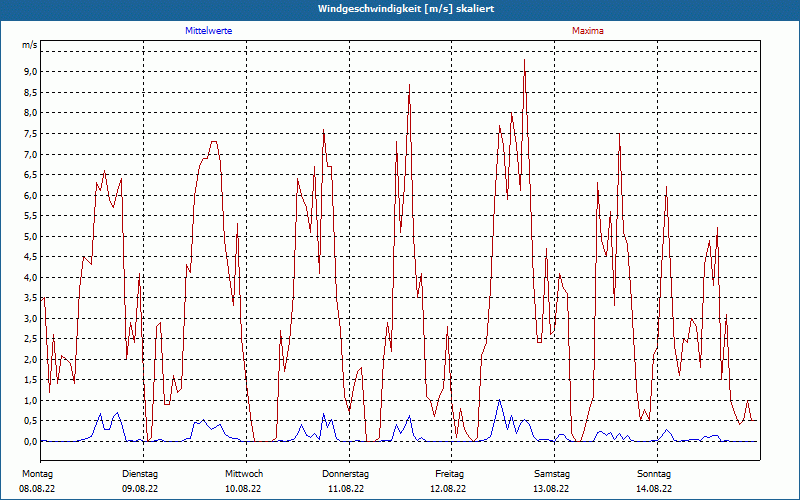Click the 1,0 y-axis value

click(31, 401)
